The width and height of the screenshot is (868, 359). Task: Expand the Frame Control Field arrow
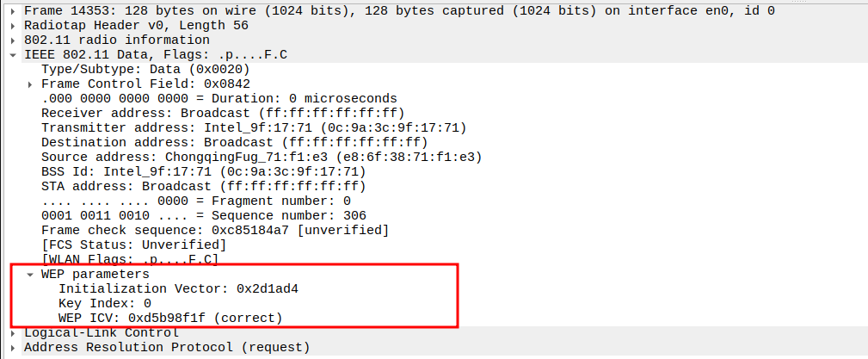click(31, 84)
